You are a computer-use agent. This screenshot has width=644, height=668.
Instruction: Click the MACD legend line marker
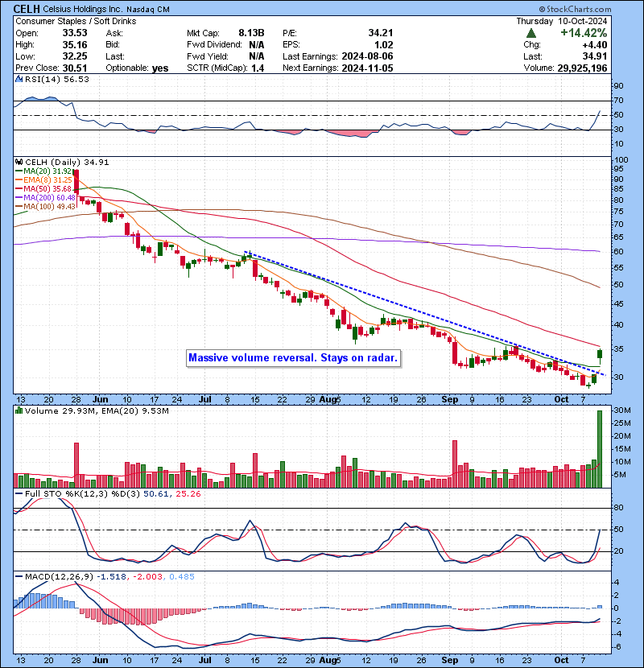[19, 577]
